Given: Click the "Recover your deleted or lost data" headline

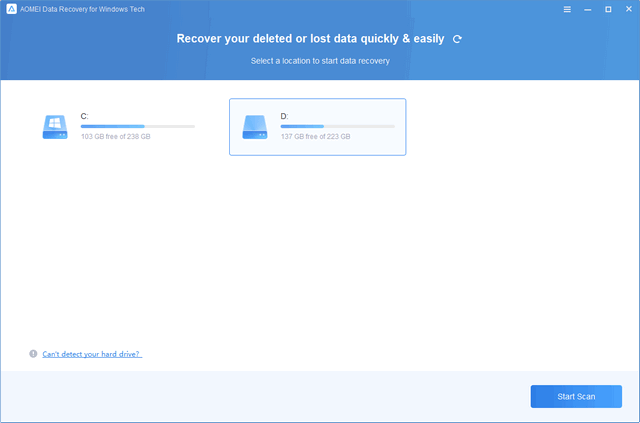Looking at the screenshot, I should [x=310, y=39].
